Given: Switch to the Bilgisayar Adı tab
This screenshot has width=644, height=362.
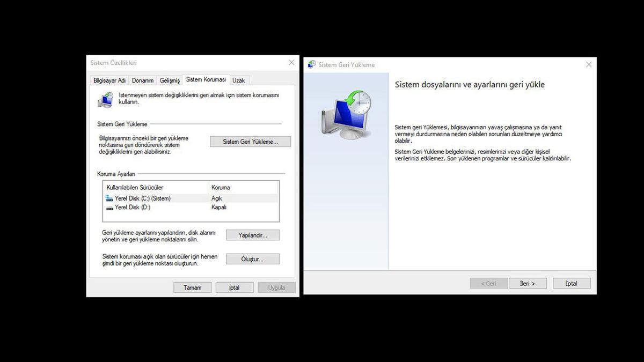Looking at the screenshot, I should pos(109,79).
